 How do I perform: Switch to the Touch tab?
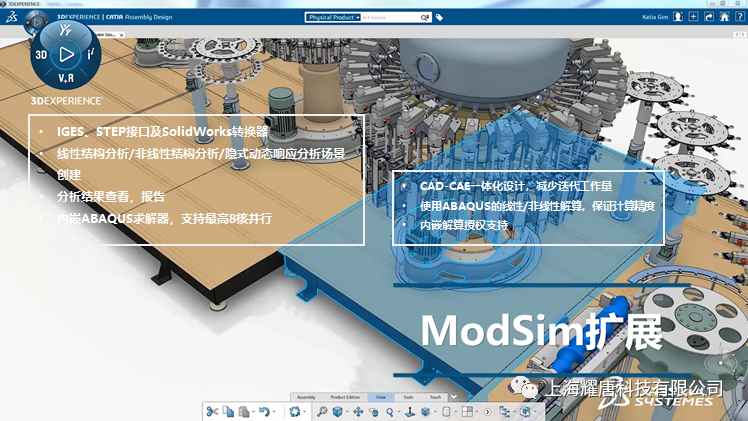[435, 397]
